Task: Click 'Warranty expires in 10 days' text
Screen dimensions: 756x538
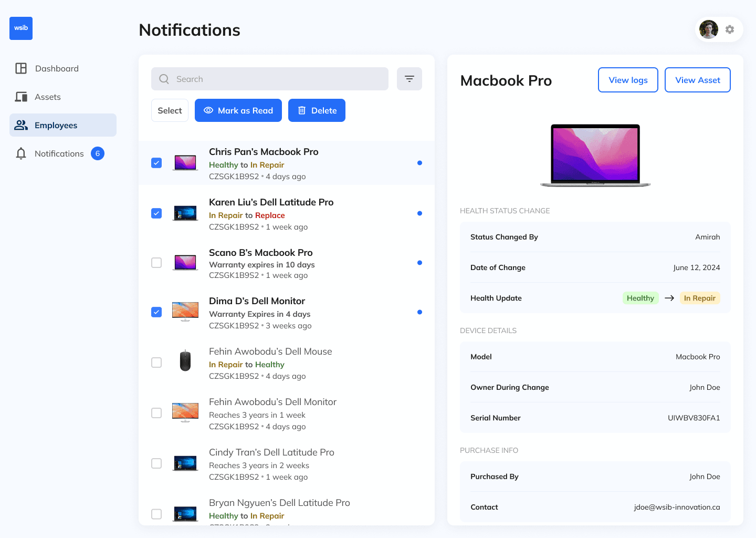Action: [262, 265]
